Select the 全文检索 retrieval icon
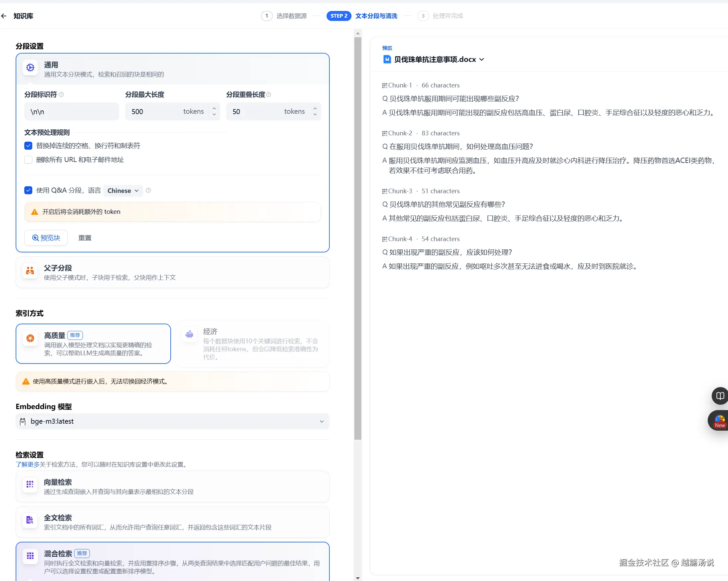728x581 pixels. (x=30, y=520)
